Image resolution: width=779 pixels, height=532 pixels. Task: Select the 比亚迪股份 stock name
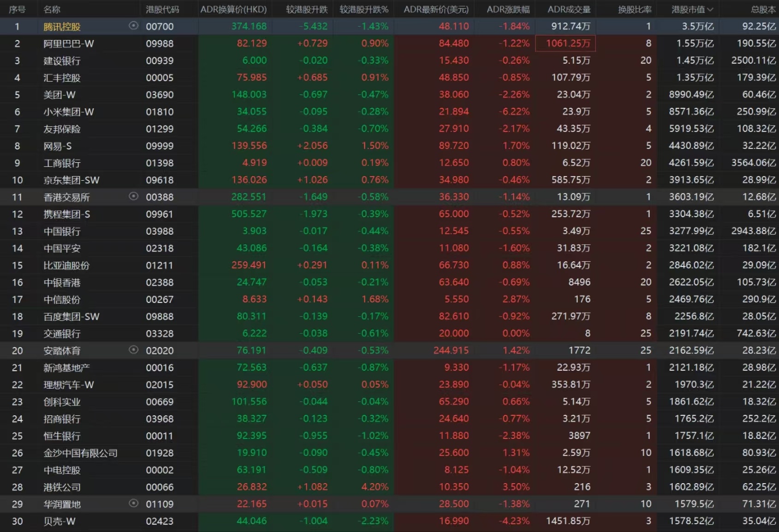pos(66,266)
